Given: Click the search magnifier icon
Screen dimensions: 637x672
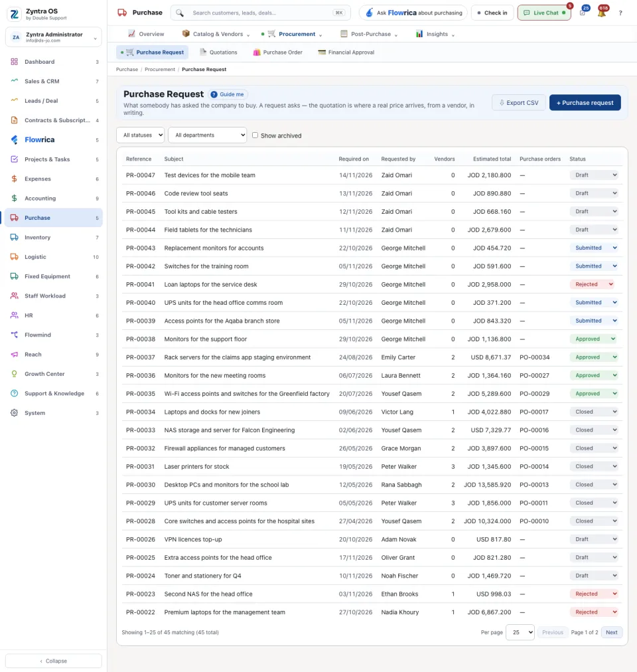Looking at the screenshot, I should tap(180, 13).
